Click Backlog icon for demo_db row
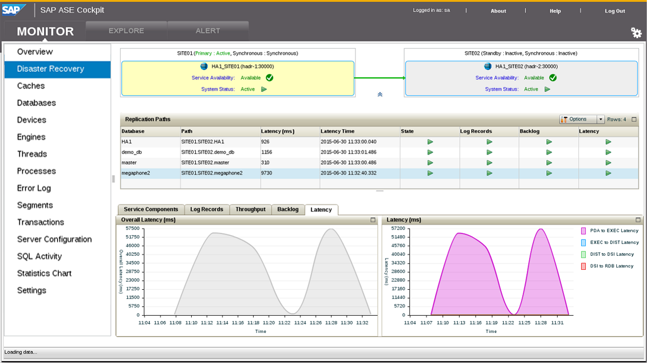 (549, 152)
